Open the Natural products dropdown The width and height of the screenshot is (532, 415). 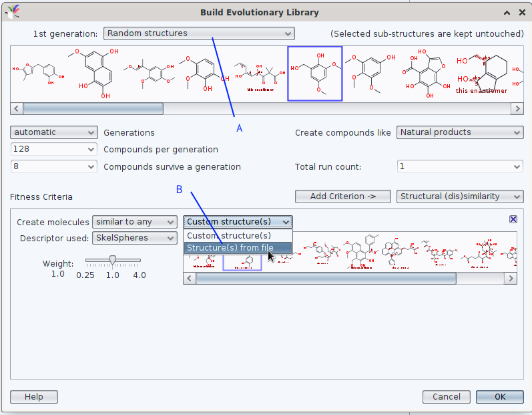point(459,132)
